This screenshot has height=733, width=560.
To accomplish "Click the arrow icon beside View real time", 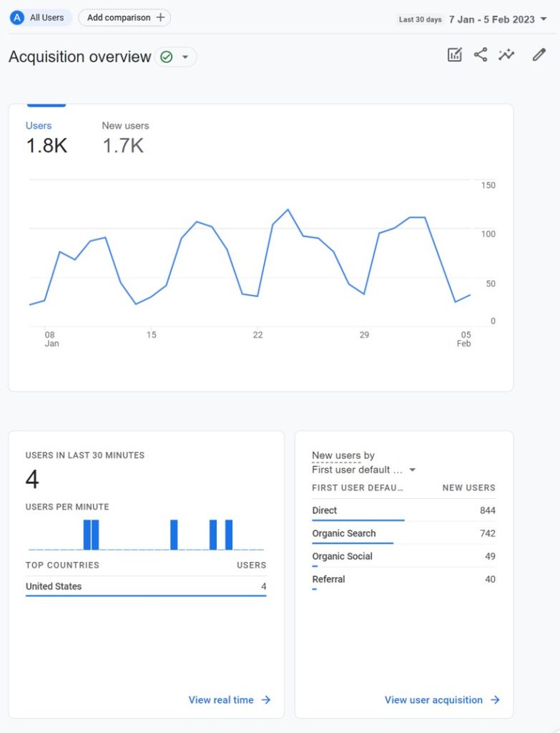I will [x=267, y=700].
